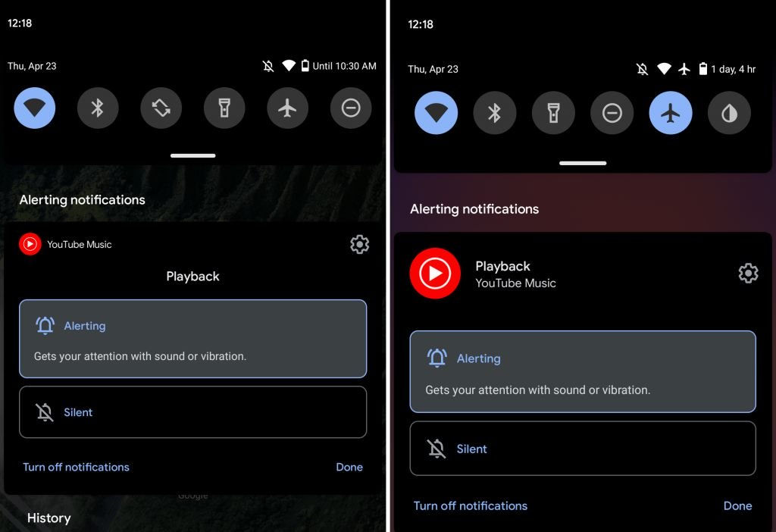Tap Silent crossed-bell icon in left screenshot
This screenshot has height=532, width=776.
coord(45,412)
